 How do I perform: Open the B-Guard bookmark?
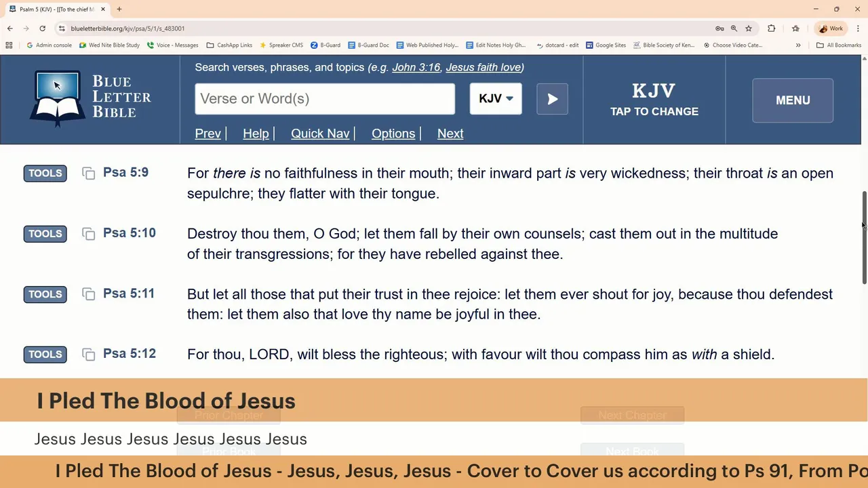point(325,45)
